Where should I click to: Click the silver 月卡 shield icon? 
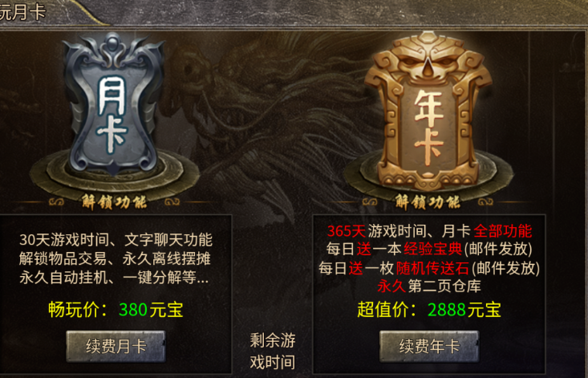point(114,103)
